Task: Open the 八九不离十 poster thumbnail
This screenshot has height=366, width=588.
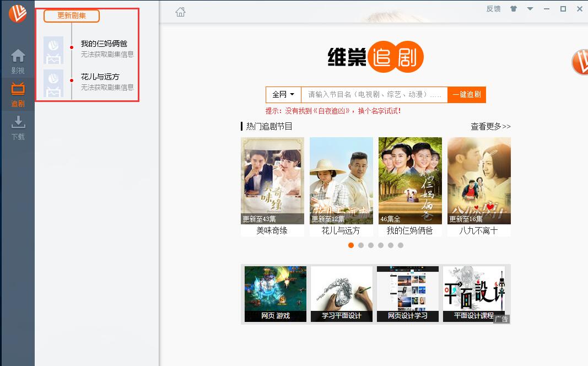Action: (x=479, y=180)
